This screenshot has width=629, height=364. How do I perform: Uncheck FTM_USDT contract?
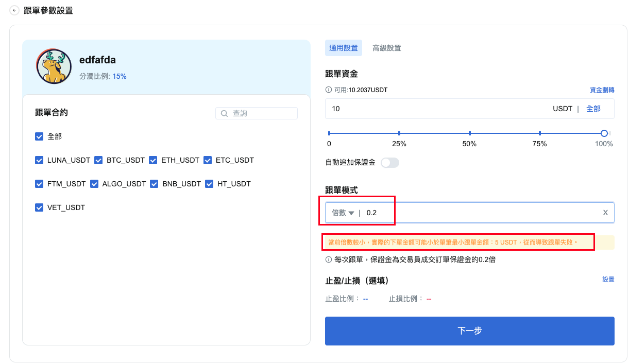pos(39,184)
